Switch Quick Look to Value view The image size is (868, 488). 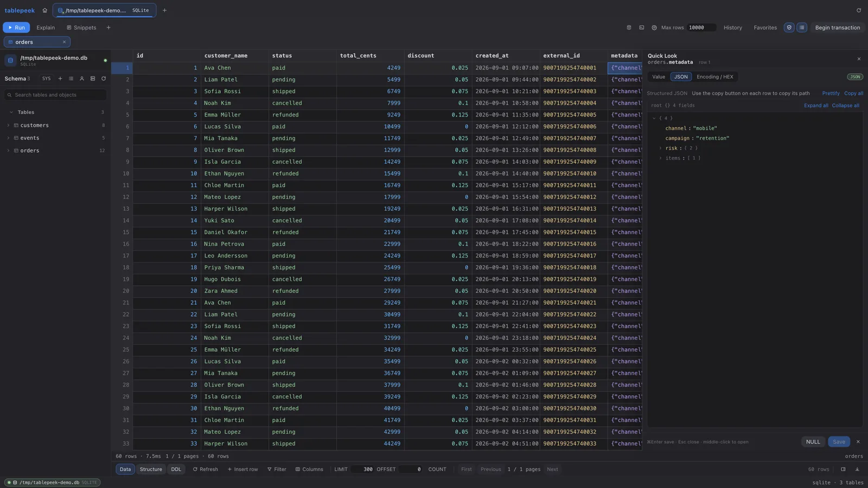coord(659,77)
